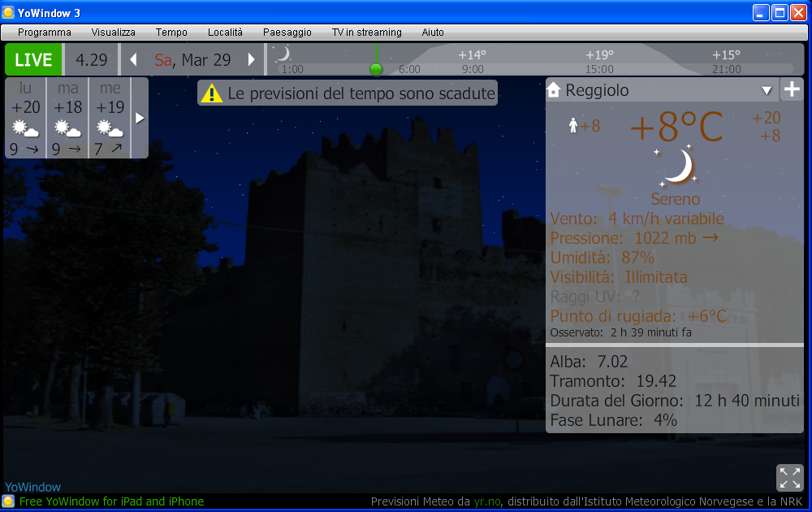The height and width of the screenshot is (512, 812).
Task: Click the sun icon in status bar
Action: pyautogui.click(x=9, y=501)
